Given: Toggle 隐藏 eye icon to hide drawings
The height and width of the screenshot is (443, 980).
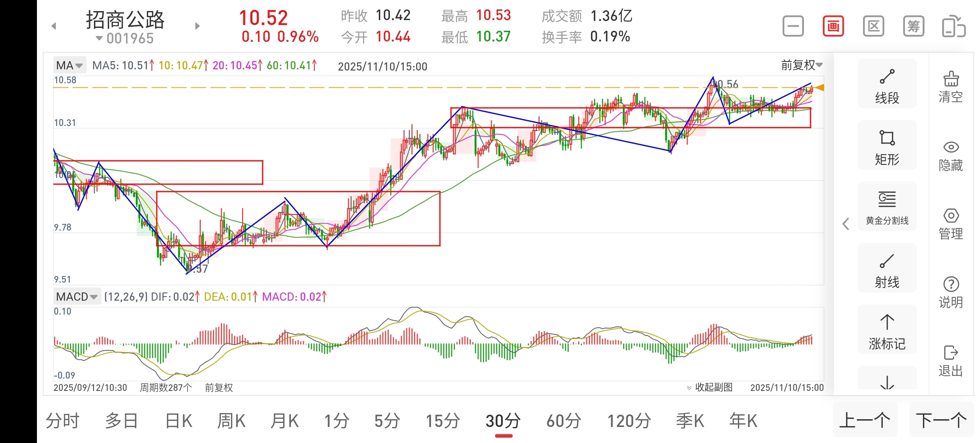Looking at the screenshot, I should pyautogui.click(x=950, y=155).
